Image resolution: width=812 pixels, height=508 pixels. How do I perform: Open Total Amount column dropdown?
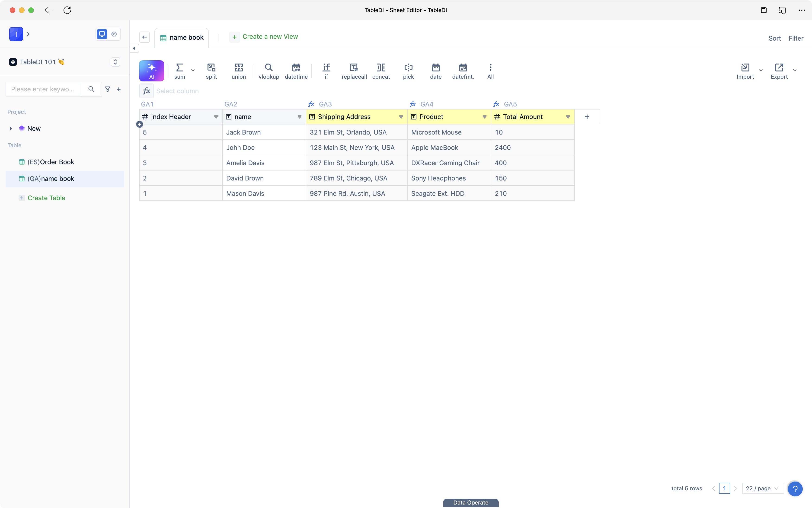point(568,117)
